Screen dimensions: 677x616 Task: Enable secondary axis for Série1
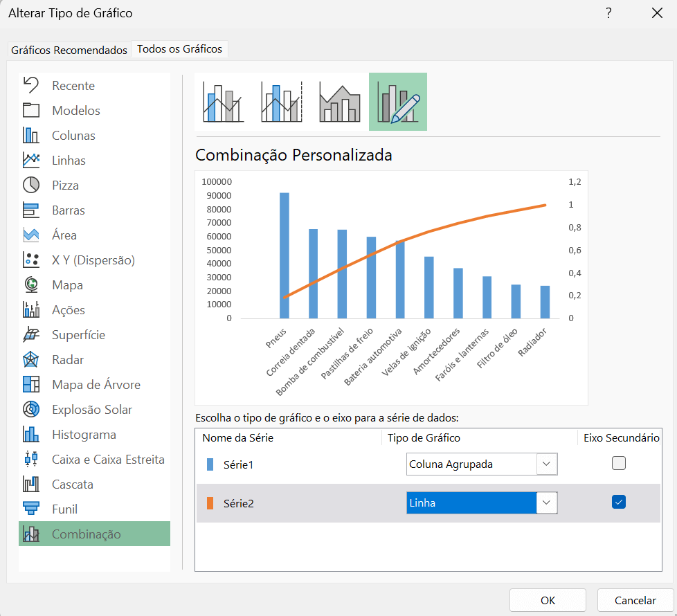(618, 463)
